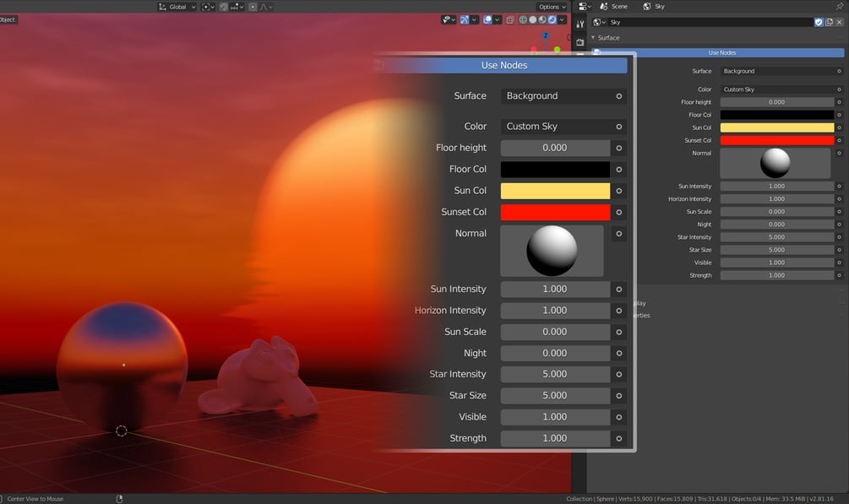Screen dimensions: 849x504
Task: Open the Options dropdown
Action: [x=552, y=7]
